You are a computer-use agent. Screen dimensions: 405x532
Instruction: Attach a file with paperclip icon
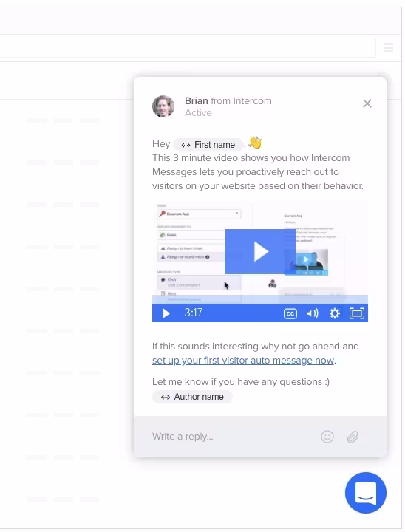(353, 437)
